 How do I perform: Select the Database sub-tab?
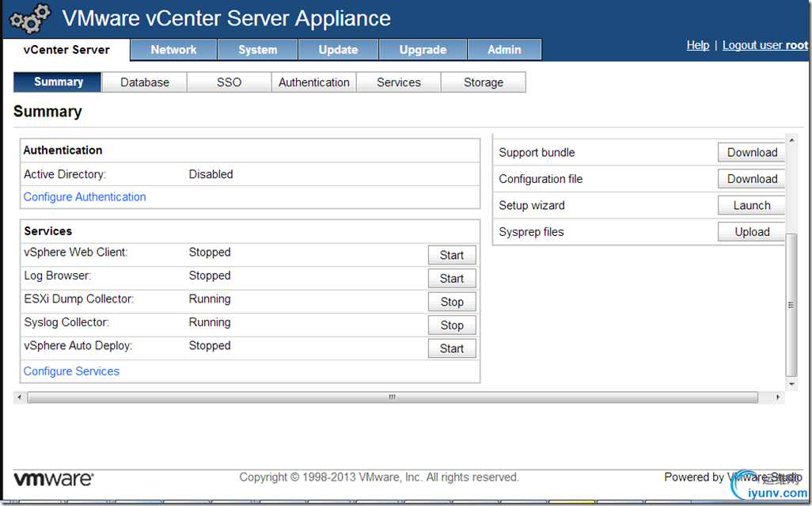coord(145,82)
